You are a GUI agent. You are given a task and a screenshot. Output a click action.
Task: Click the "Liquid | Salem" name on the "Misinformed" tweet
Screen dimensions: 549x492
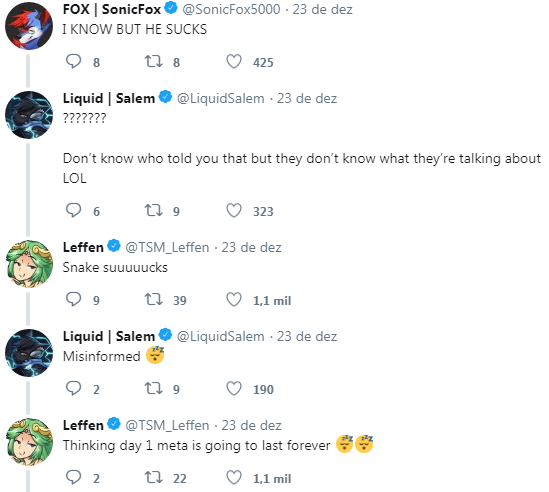[109, 337]
